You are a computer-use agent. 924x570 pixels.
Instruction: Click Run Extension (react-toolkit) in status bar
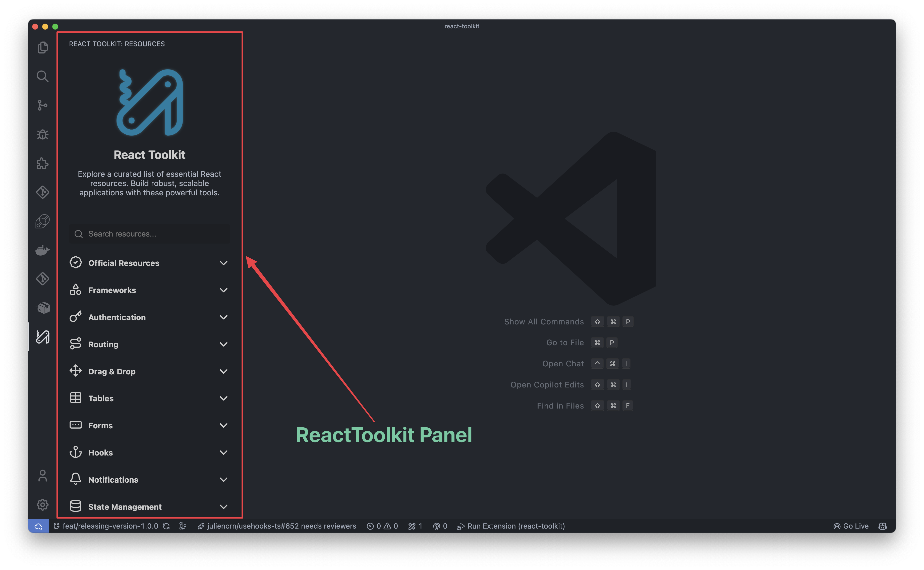(511, 526)
